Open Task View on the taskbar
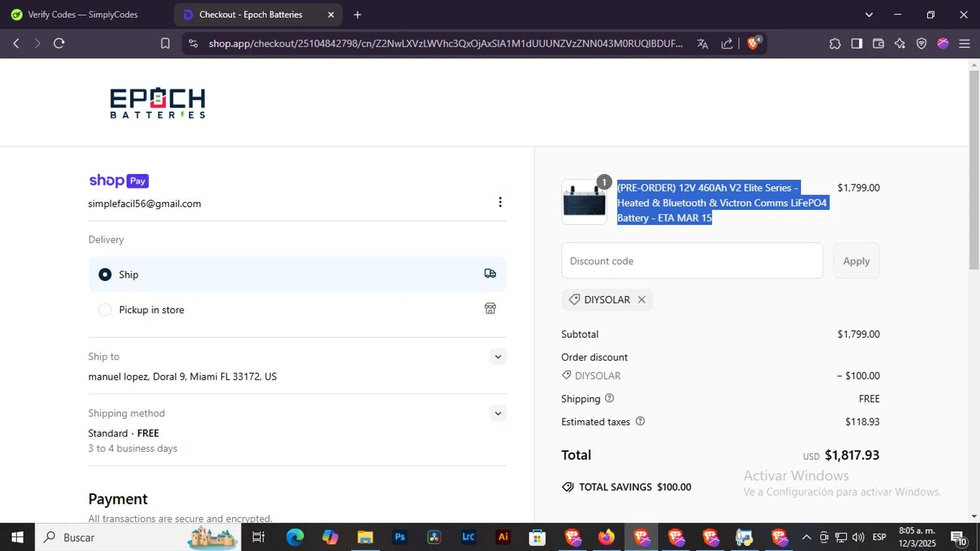Image resolution: width=980 pixels, height=551 pixels. coord(259,537)
